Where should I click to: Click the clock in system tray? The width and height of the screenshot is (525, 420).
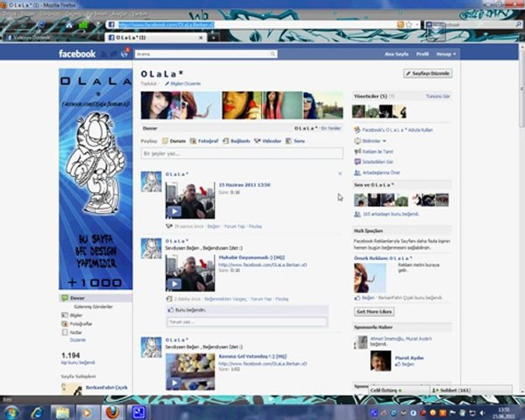[x=503, y=413]
